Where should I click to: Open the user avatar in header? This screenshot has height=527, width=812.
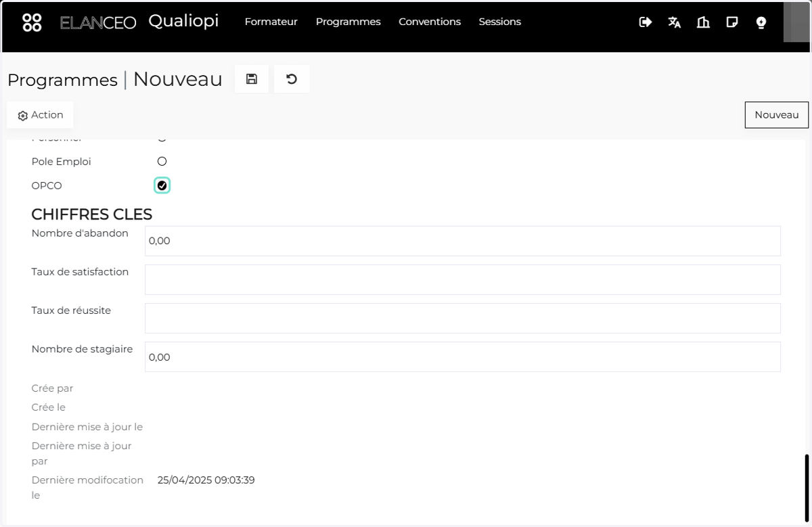(796, 22)
